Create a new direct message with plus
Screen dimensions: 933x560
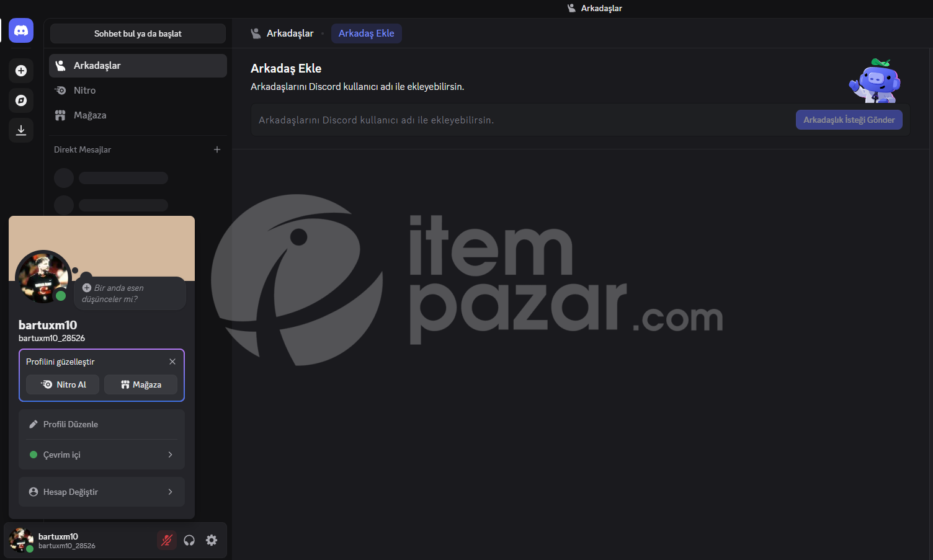point(217,149)
